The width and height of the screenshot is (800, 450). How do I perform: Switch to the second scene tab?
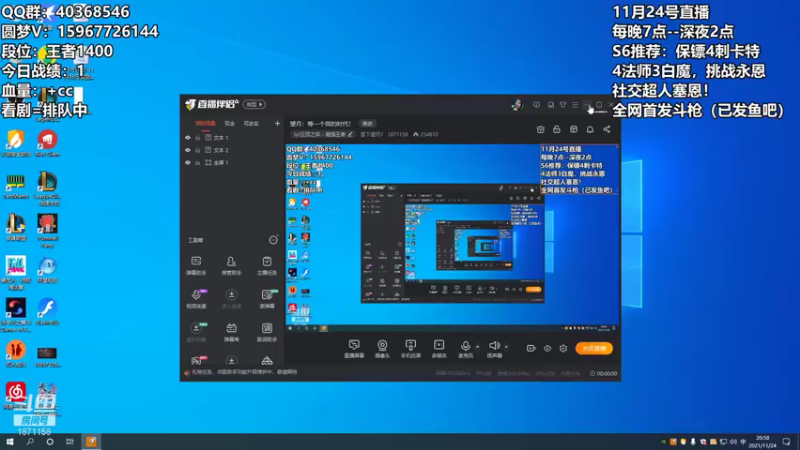click(x=230, y=123)
